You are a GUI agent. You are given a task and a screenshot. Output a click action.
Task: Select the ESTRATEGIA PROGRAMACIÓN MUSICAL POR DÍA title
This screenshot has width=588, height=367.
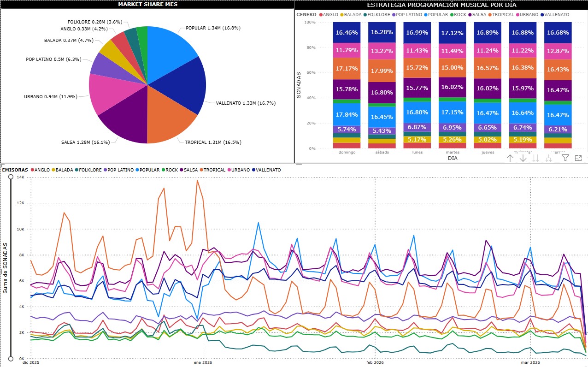pos(441,5)
